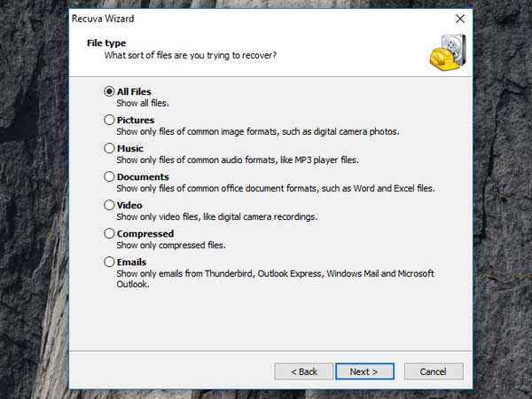Choose the Pictures file type option
Viewport: 532px width, 399px height.
click(x=109, y=120)
